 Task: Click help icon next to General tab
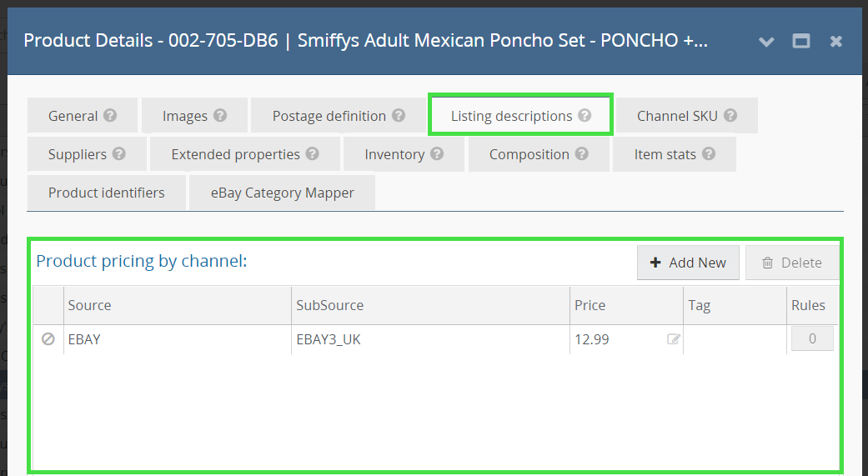point(109,116)
